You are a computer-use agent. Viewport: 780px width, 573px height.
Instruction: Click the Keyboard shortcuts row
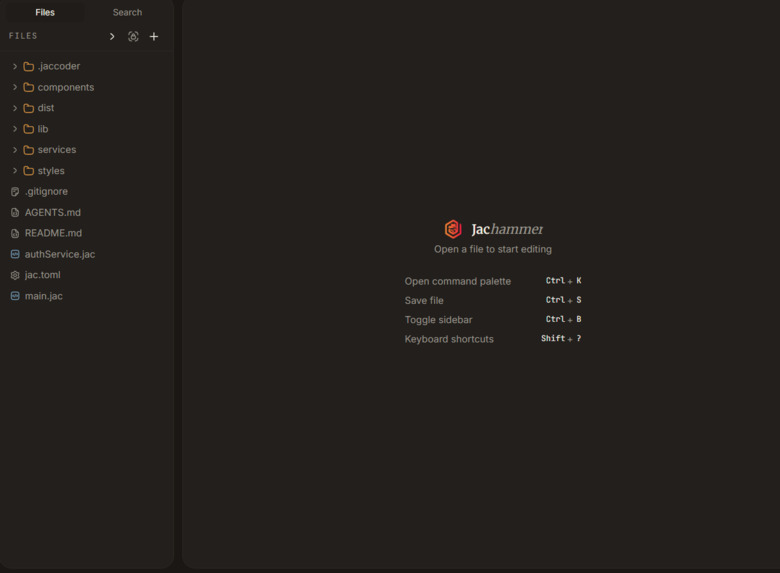492,339
